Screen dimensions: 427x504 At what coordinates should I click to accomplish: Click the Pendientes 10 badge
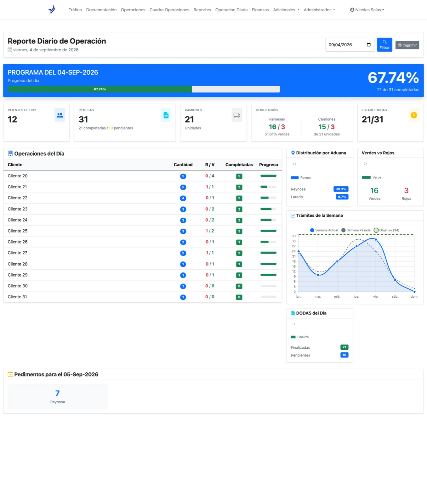point(344,355)
